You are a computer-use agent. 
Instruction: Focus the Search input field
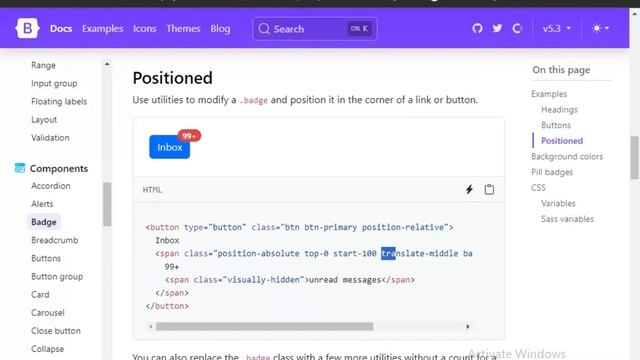tap(315, 29)
